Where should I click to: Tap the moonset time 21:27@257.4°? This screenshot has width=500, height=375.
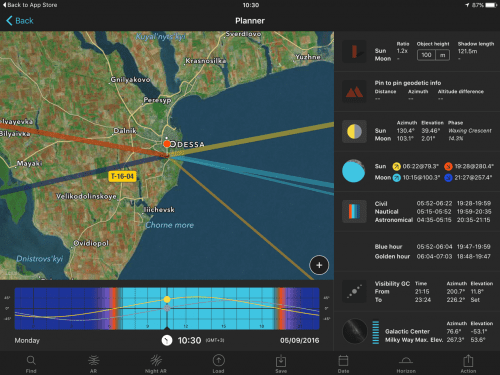click(x=473, y=178)
